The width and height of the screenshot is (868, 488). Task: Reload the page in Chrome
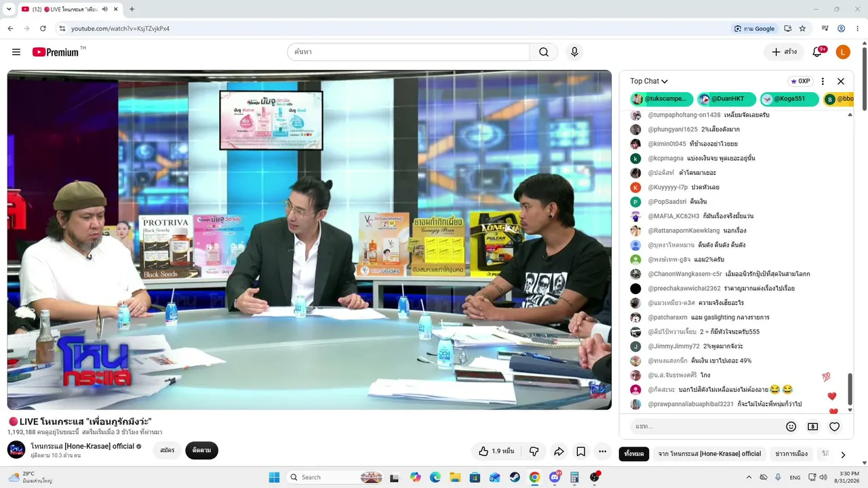tap(43, 28)
